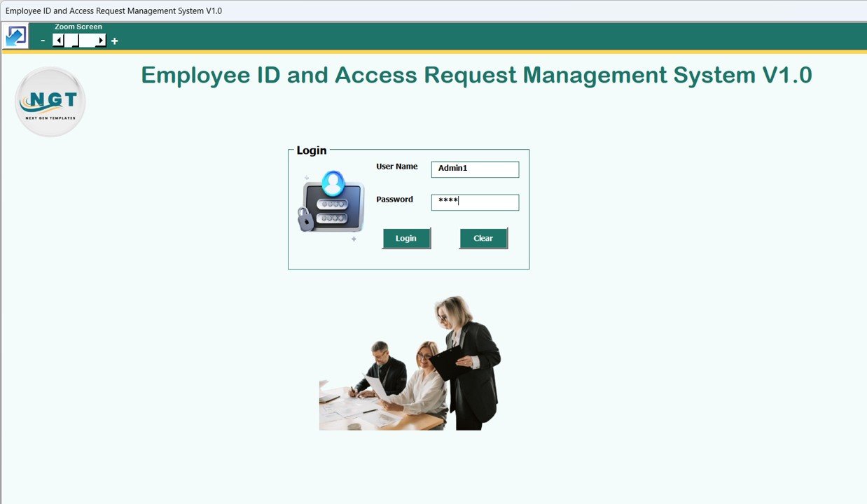Image resolution: width=867 pixels, height=504 pixels.
Task: Click the zoom control's right arrow
Action: click(100, 40)
